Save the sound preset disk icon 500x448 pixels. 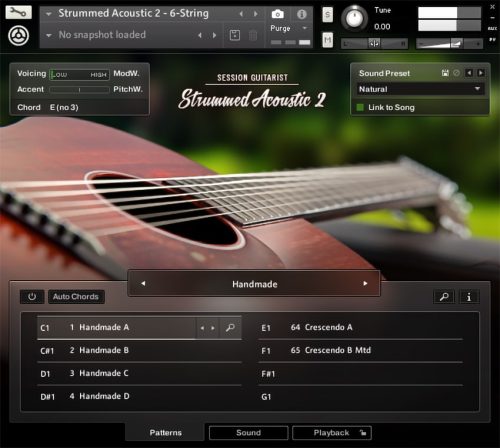[x=445, y=73]
